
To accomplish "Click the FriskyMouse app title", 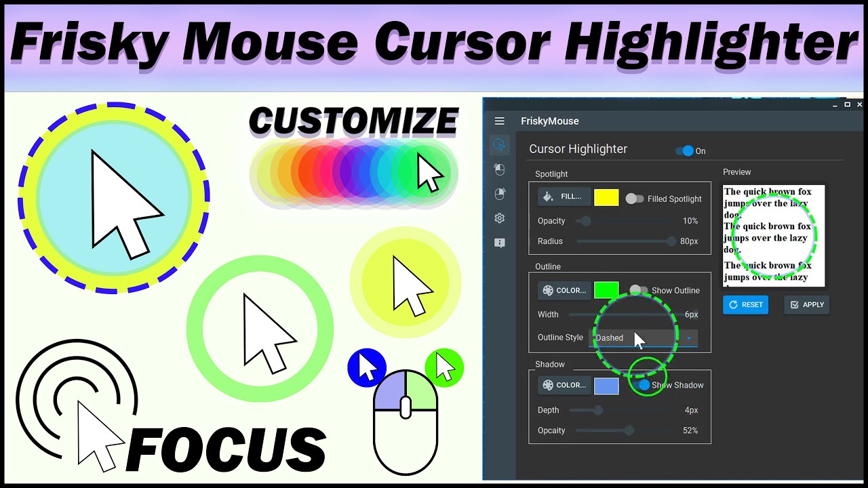I will point(550,121).
